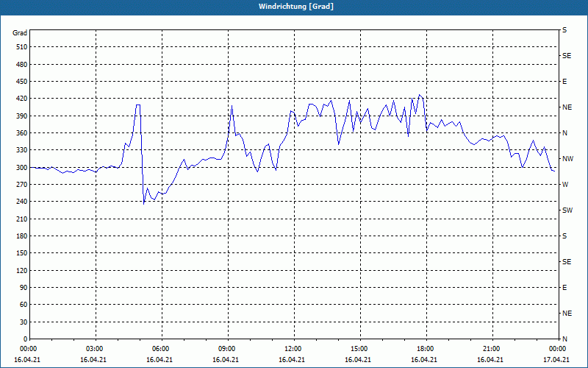588x368 pixels.
Task: Select the y-axis value "0"
Action: (x=25, y=339)
